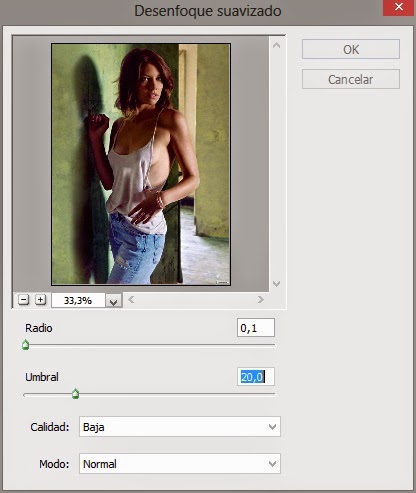Open the Calidad dropdown showing Baja

click(180, 427)
